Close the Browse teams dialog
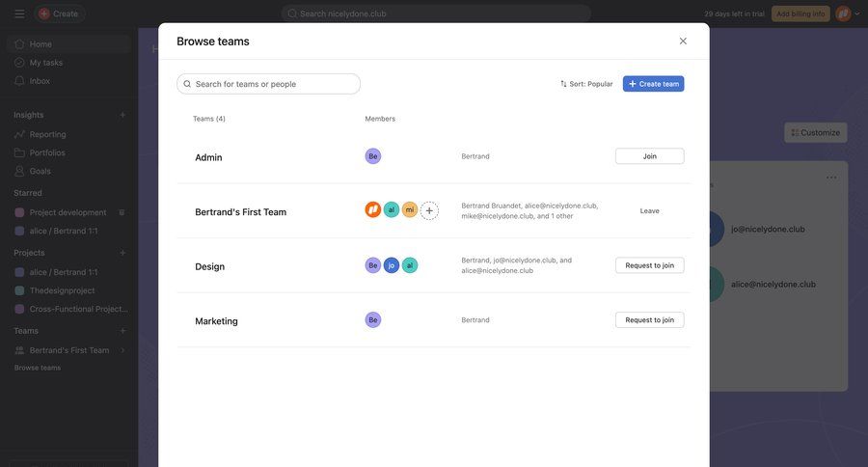 683,41
